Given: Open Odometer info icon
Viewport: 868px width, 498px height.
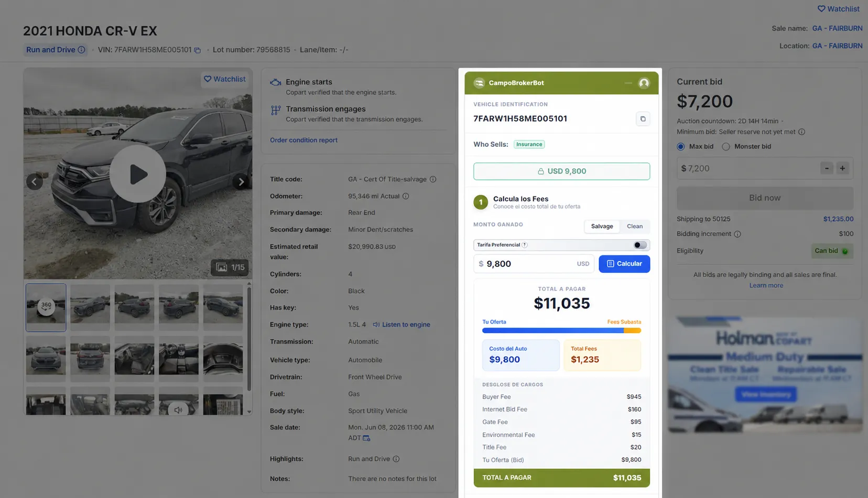Looking at the screenshot, I should 406,196.
